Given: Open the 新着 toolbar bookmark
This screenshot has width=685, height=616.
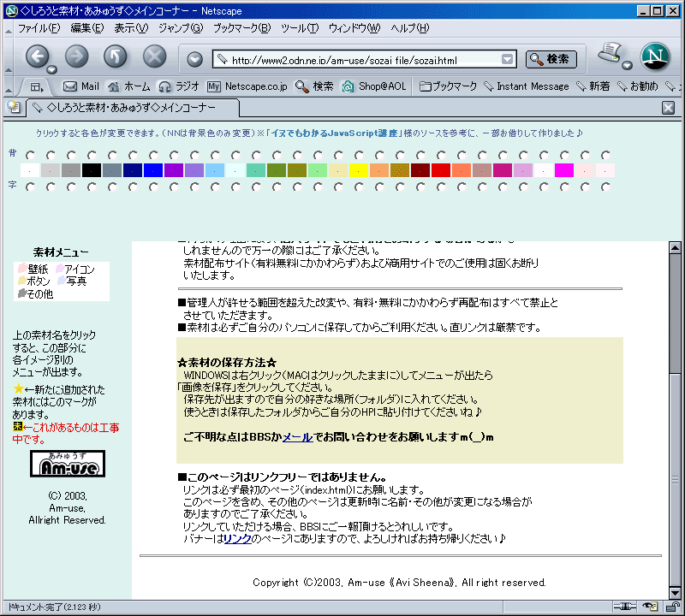Looking at the screenshot, I should [x=593, y=86].
